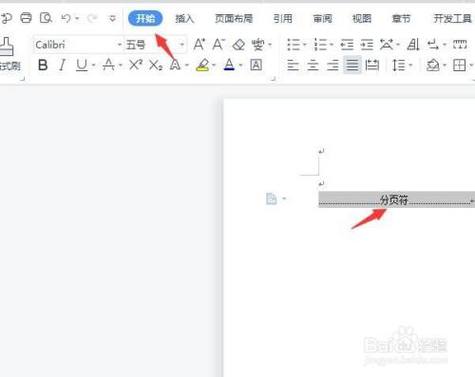Center align the text
The image size is (475, 377).
click(313, 65)
